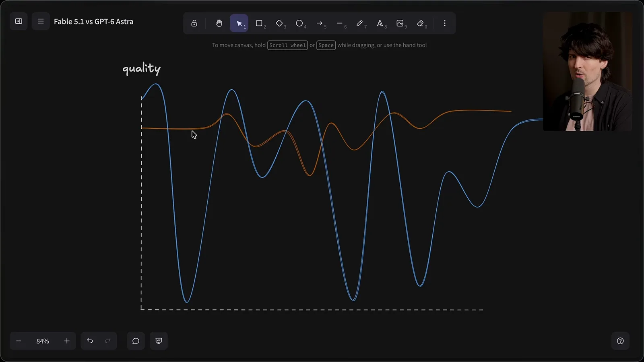Zoom in with the plus button

(67, 341)
